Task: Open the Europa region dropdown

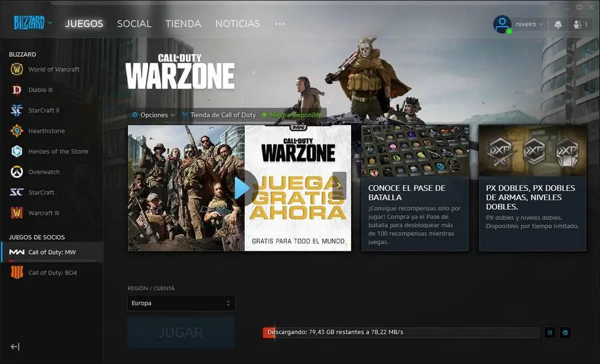Action: pyautogui.click(x=181, y=303)
